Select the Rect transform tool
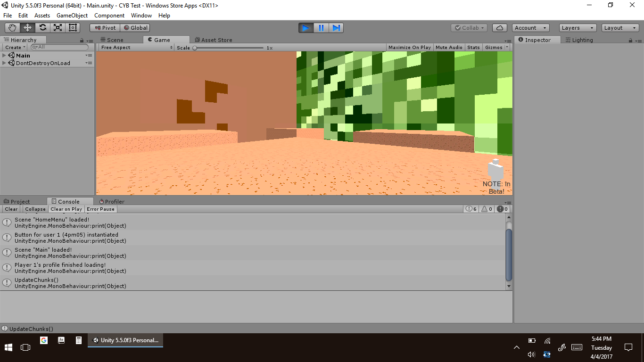Screen dimensions: 644x362 coord(73,28)
